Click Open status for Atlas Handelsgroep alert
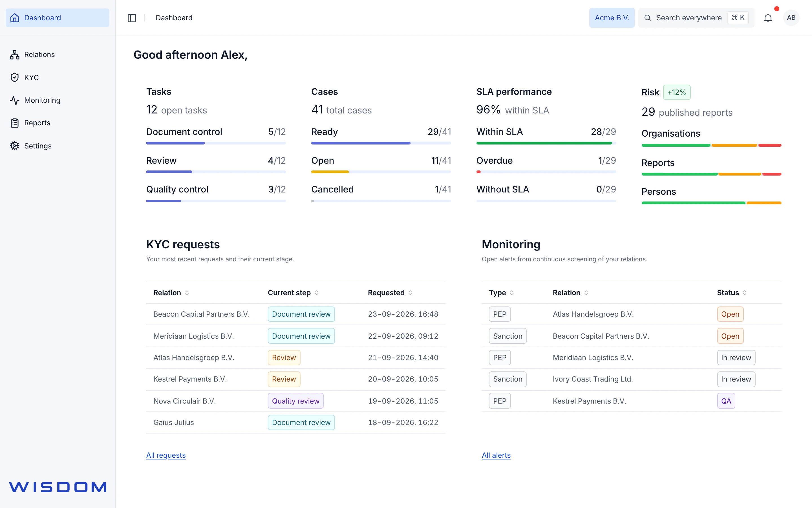The image size is (812, 508). tap(730, 314)
